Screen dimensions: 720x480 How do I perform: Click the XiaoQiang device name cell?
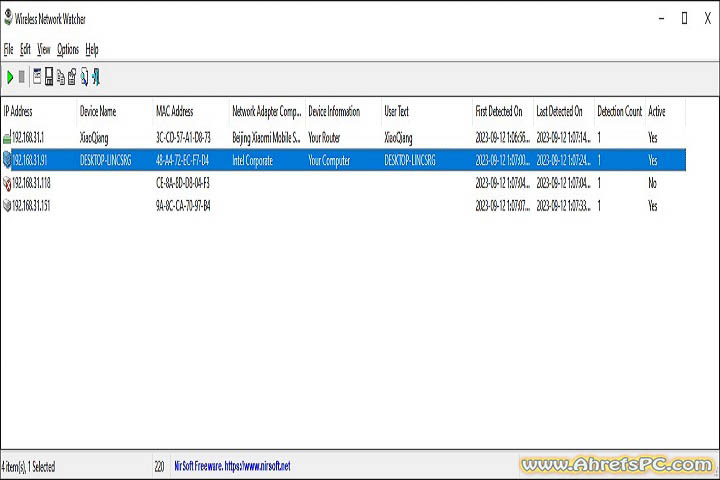[x=94, y=137]
